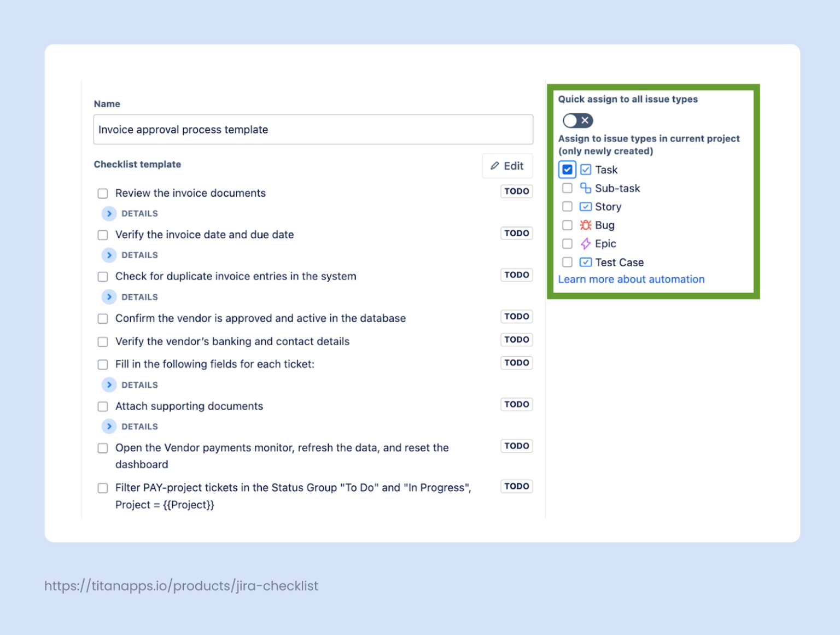The image size is (840, 635).
Task: Expand details under 'Fill in the following fields'
Action: (109, 385)
